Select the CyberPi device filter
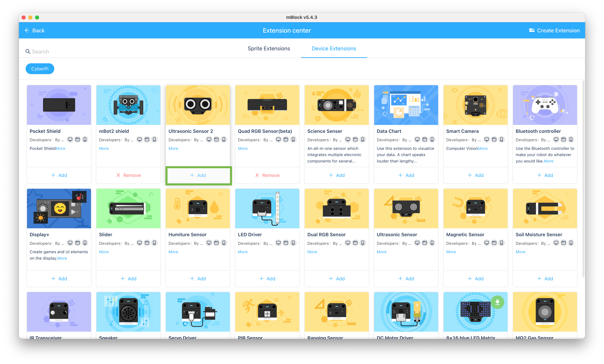Image resolution: width=604 pixels, height=364 pixels. 40,69
